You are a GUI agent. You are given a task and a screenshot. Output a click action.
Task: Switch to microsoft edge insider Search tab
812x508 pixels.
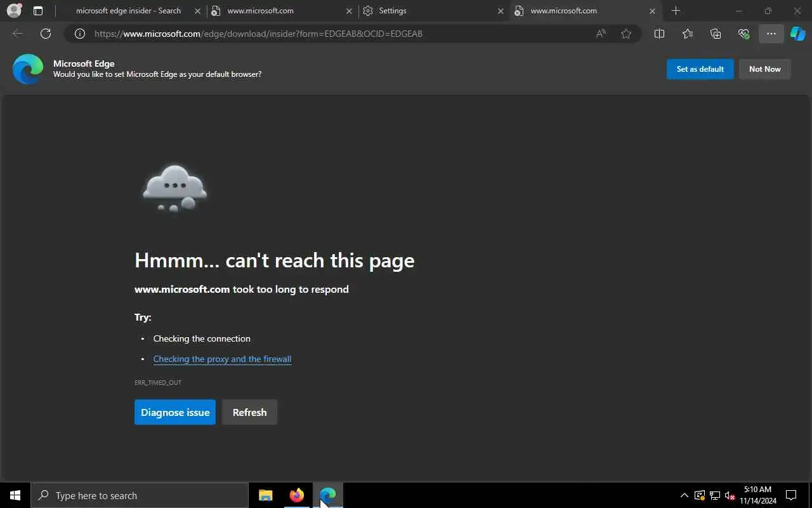pyautogui.click(x=128, y=11)
